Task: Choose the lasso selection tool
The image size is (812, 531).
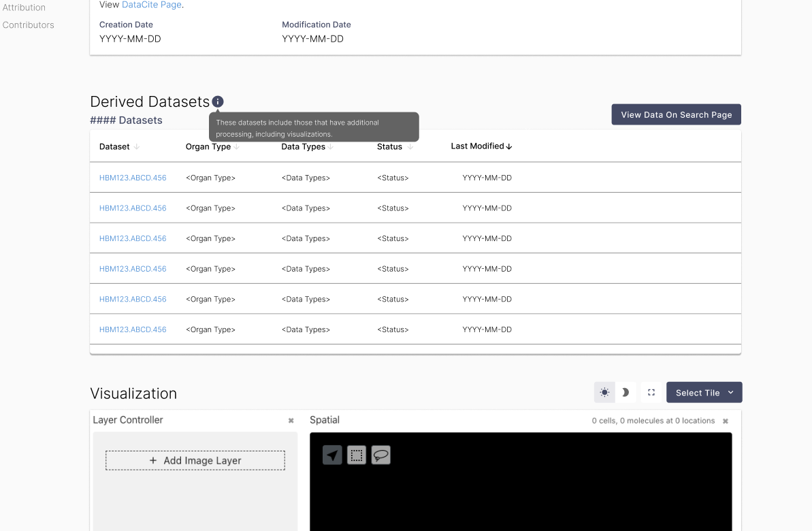Action: point(380,455)
